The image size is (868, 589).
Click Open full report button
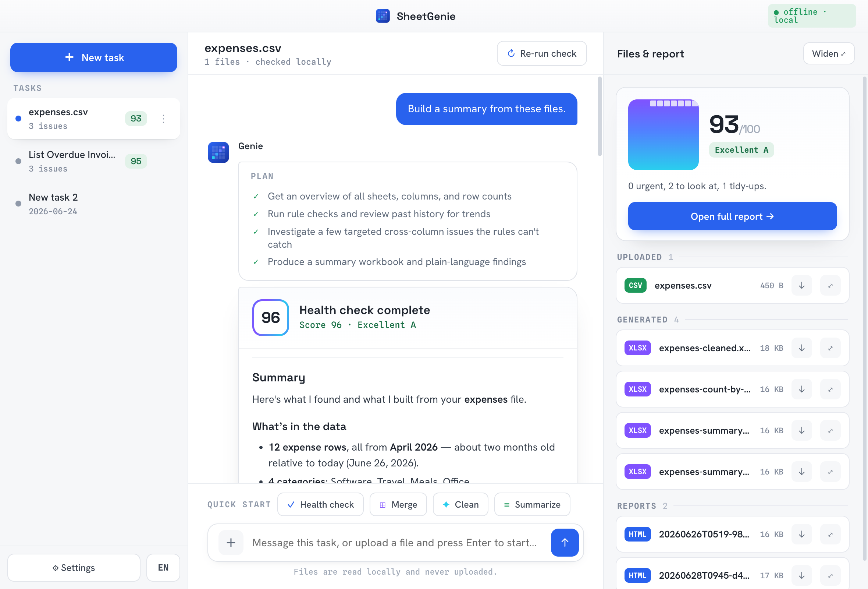[732, 216]
